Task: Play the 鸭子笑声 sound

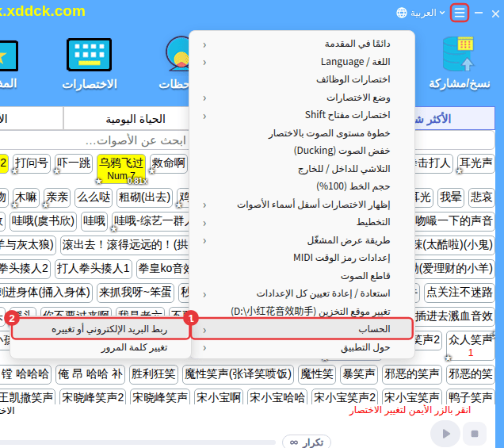Action: pos(471,397)
